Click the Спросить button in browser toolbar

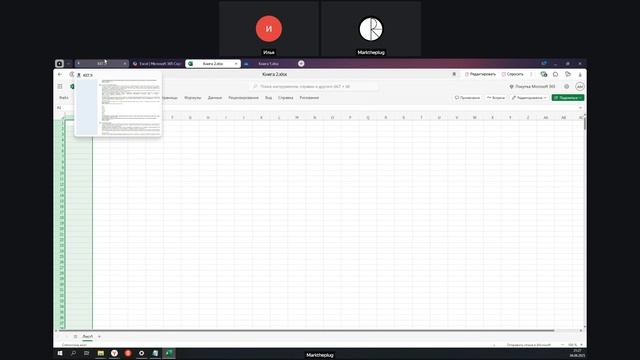pyautogui.click(x=513, y=74)
